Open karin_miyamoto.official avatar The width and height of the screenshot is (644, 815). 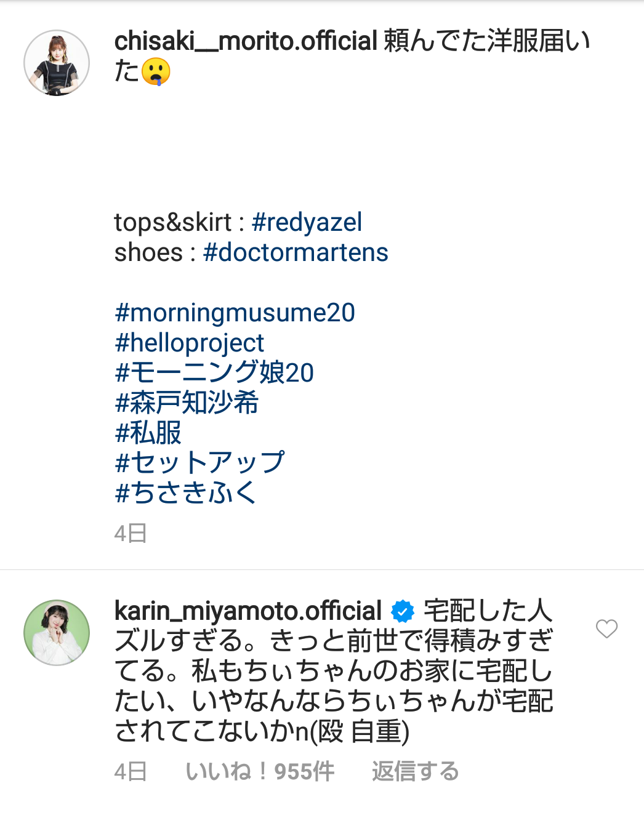57,633
